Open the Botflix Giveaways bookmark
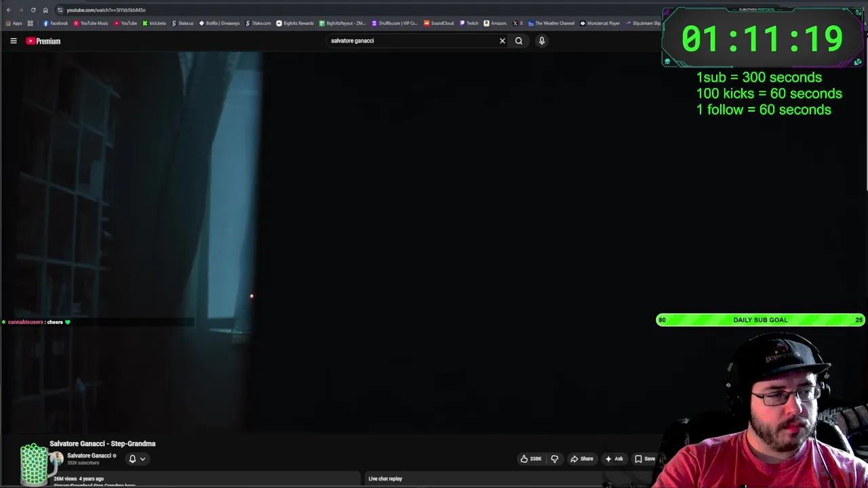The height and width of the screenshot is (488, 868). tap(219, 23)
